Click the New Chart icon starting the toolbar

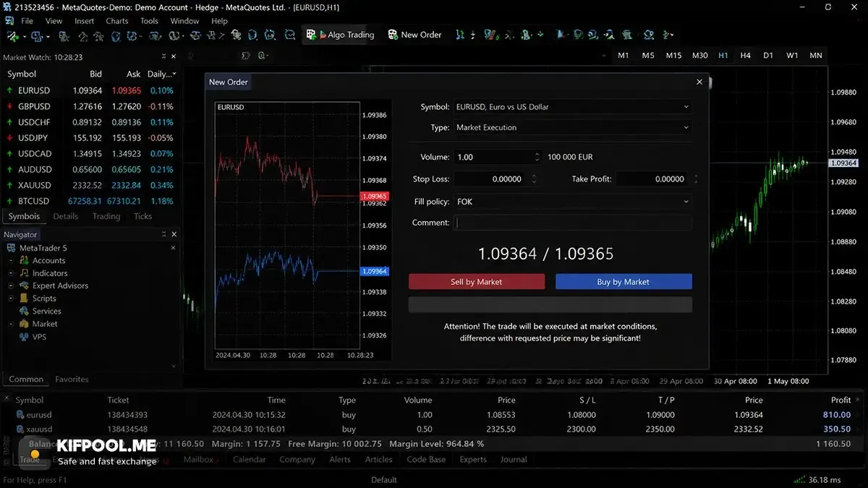[12, 35]
